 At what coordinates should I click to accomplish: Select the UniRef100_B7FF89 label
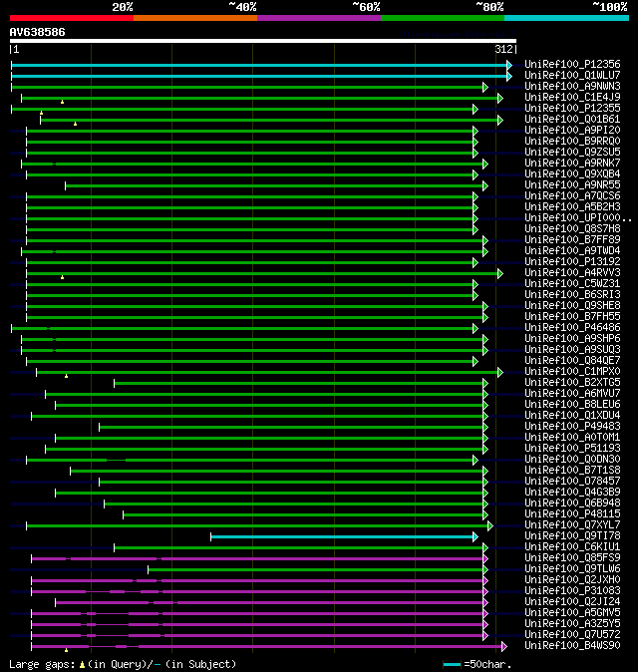click(x=572, y=240)
